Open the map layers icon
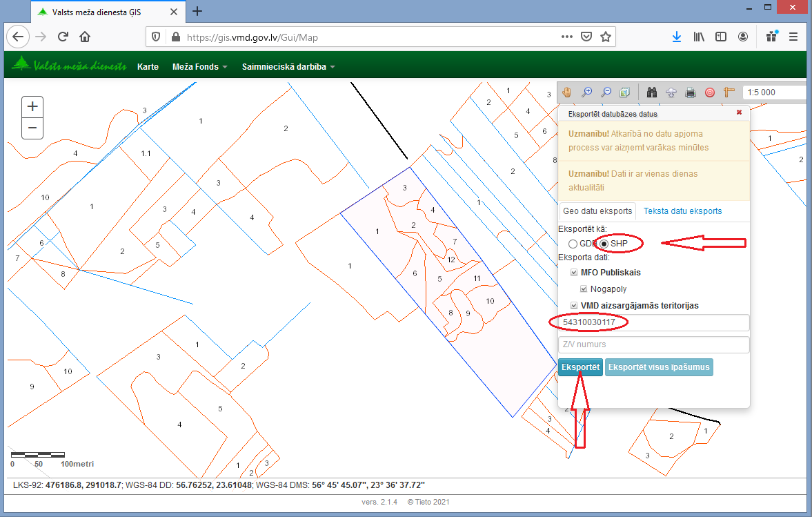This screenshot has width=812, height=517. (624, 92)
